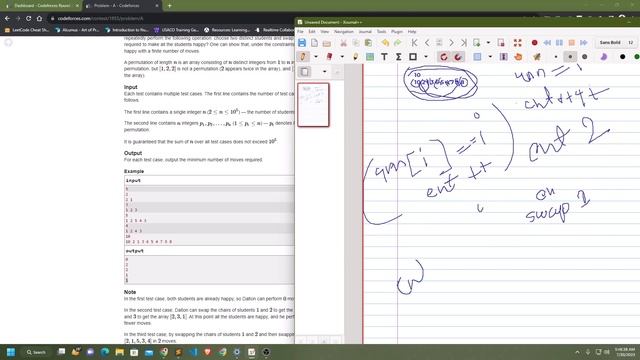
Task: Click the browser back arrow
Action: click(7, 18)
